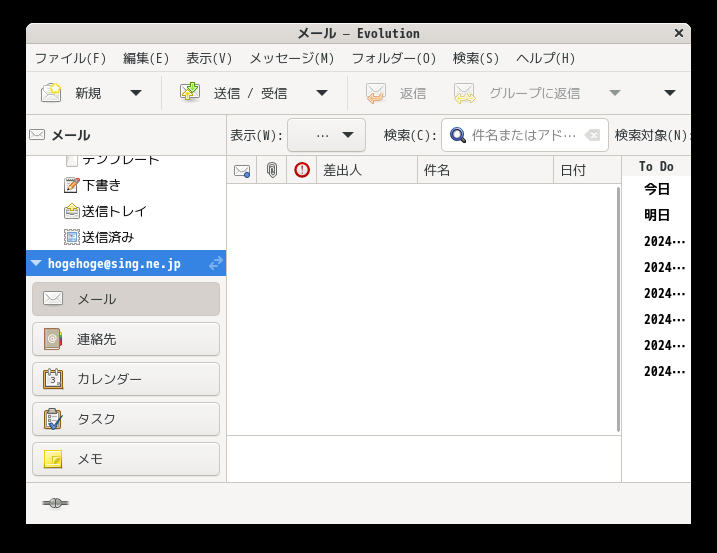Click the 件名またはアド… search field
The image size is (717, 553).
[x=524, y=135]
